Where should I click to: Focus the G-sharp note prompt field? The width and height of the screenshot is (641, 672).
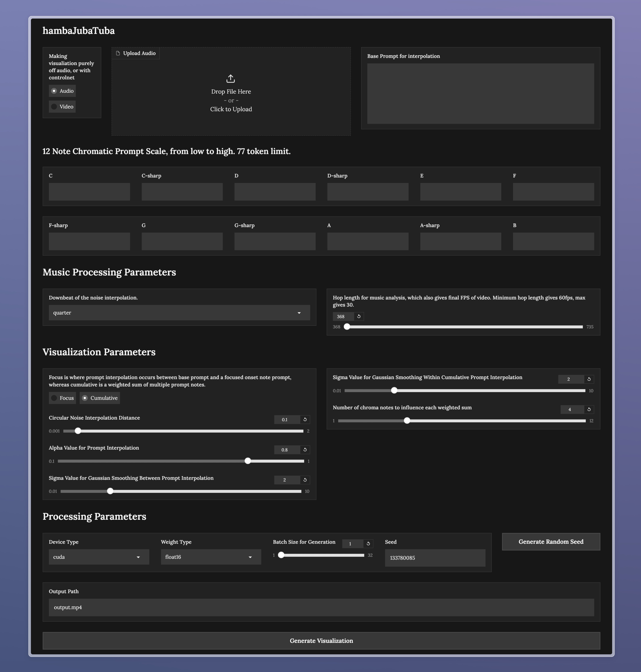point(275,242)
